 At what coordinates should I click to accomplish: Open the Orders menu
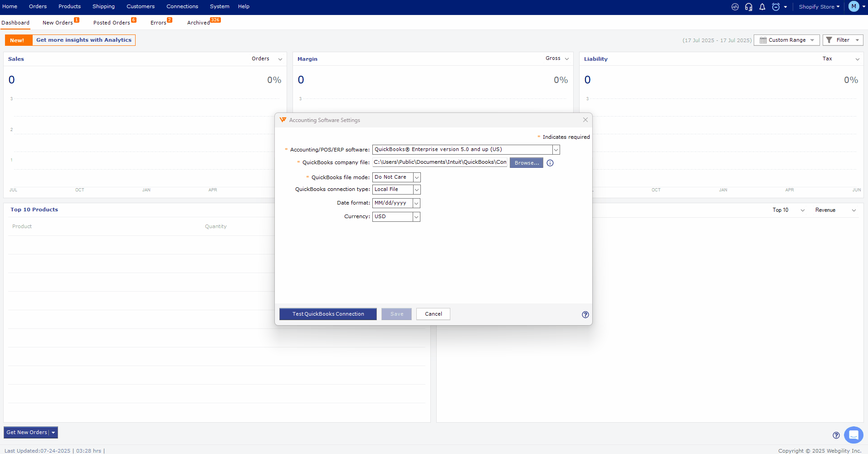(x=38, y=6)
